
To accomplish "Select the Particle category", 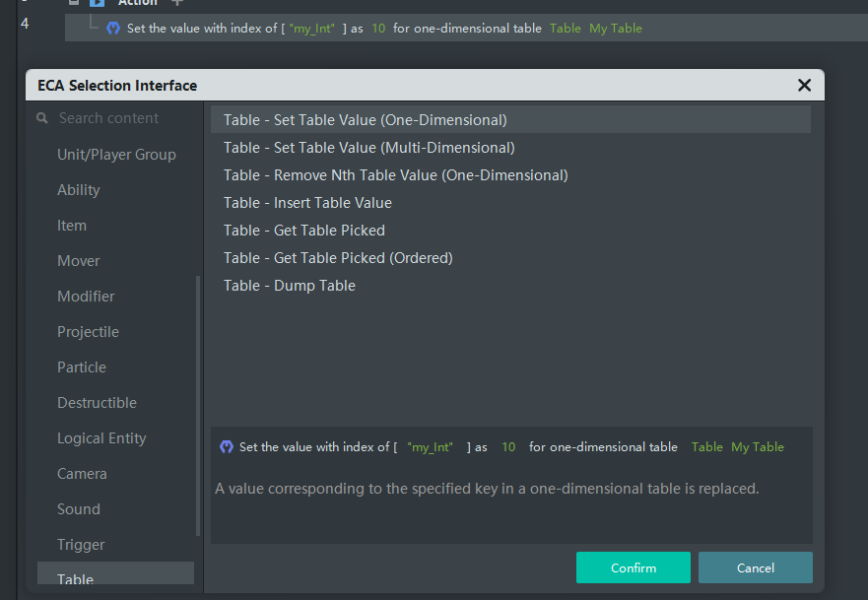I will click(82, 367).
